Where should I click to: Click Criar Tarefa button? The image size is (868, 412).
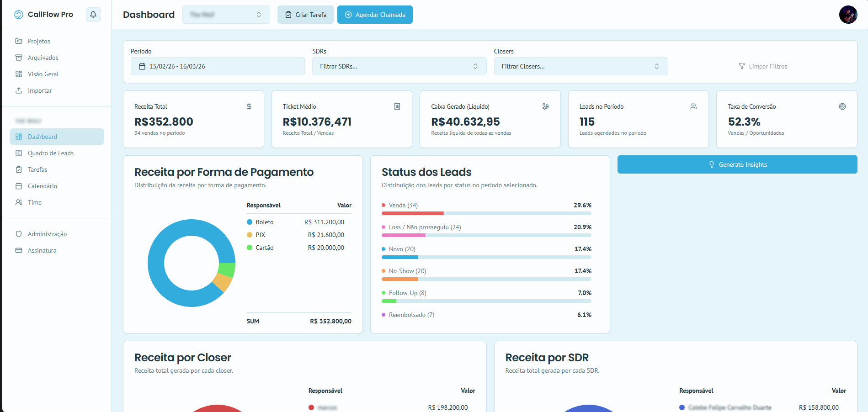tap(305, 15)
